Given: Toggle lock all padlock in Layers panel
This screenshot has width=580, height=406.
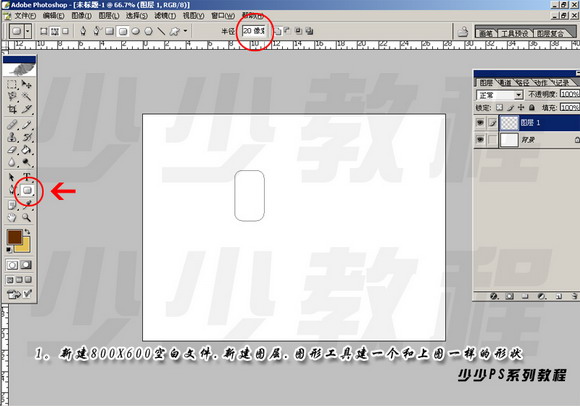Looking at the screenshot, I should pyautogui.click(x=532, y=107).
